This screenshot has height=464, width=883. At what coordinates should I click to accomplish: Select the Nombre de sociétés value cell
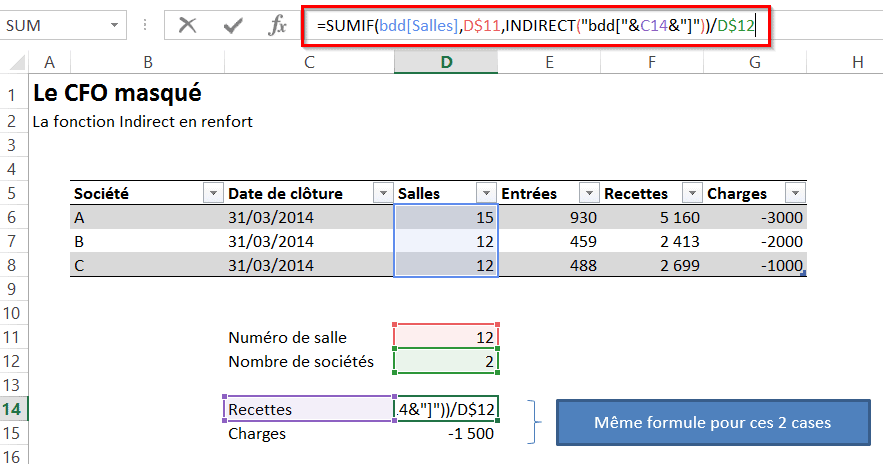pos(446,361)
